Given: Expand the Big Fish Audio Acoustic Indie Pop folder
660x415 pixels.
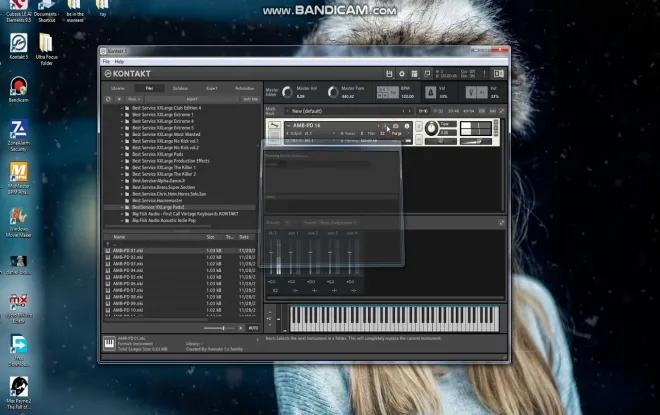Looking at the screenshot, I should 122,221.
